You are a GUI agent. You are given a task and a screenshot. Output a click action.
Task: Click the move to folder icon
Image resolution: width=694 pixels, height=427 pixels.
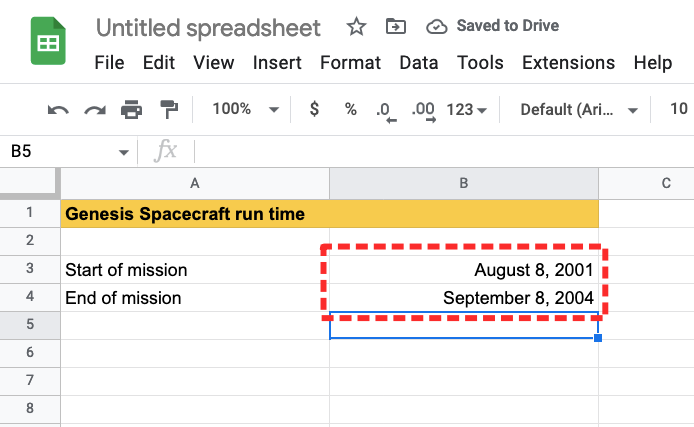395,26
